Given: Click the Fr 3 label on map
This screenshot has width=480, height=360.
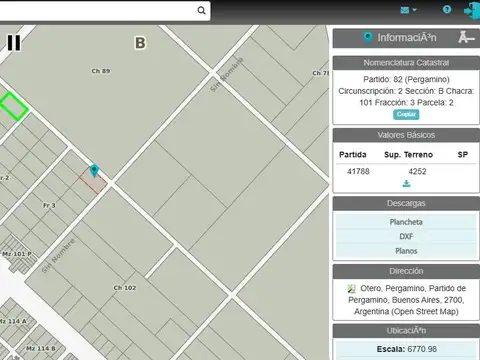Looking at the screenshot, I should coord(49,205).
